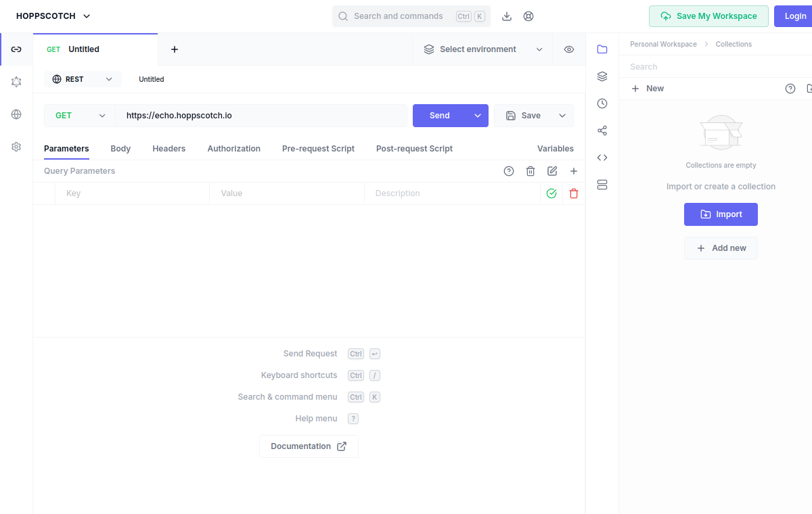812x514 pixels.
Task: Select the GET Untitled request tab
Action: (x=95, y=49)
